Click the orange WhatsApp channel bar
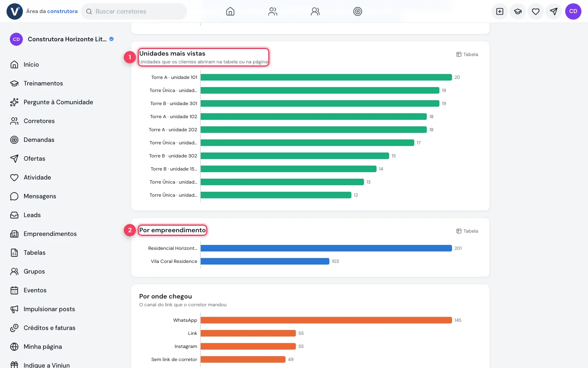Screen dimensions: 588x368 [x=326, y=320]
